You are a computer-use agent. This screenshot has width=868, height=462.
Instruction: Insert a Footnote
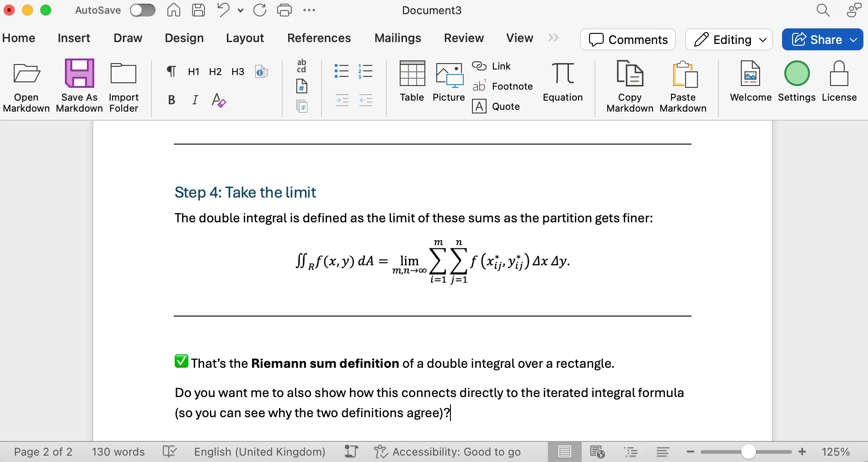(x=502, y=86)
